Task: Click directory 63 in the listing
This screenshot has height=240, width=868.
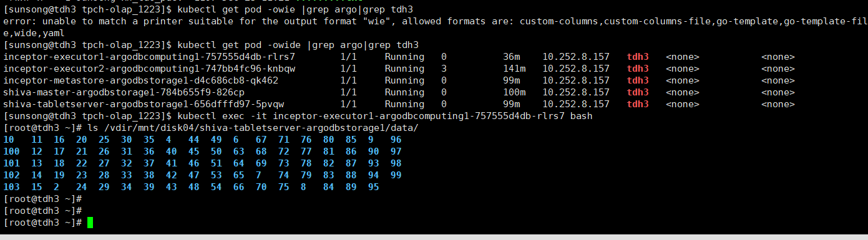Action: 239,151
